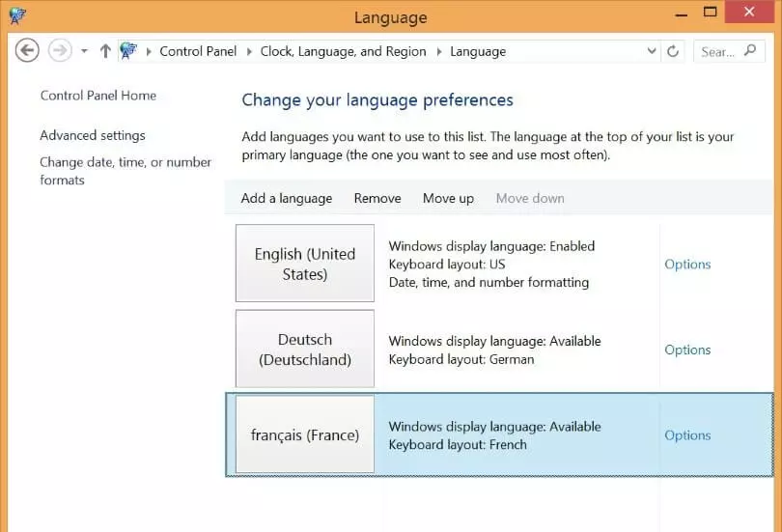Select the français (France) language tile
This screenshot has width=782, height=532.
point(305,434)
